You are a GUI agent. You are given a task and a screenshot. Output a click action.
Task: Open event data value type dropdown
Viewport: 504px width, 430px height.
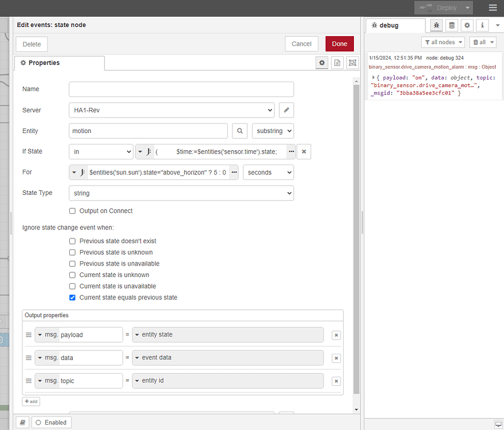point(228,358)
